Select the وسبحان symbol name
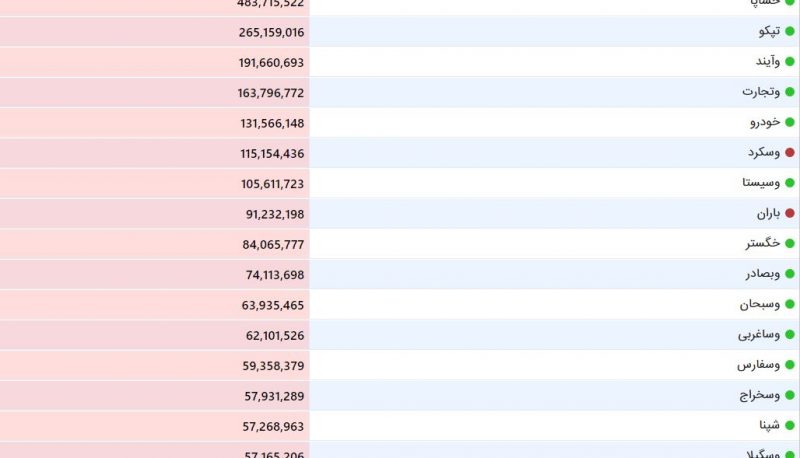The width and height of the screenshot is (800, 458). pos(760,304)
